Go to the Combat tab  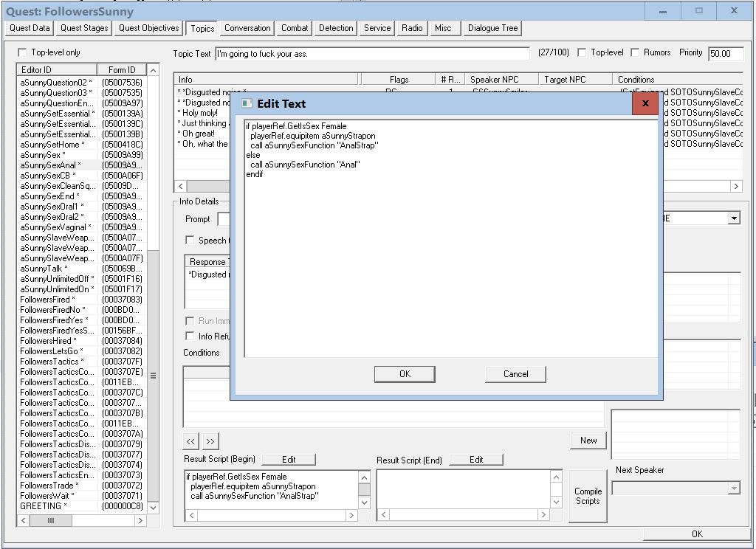295,28
